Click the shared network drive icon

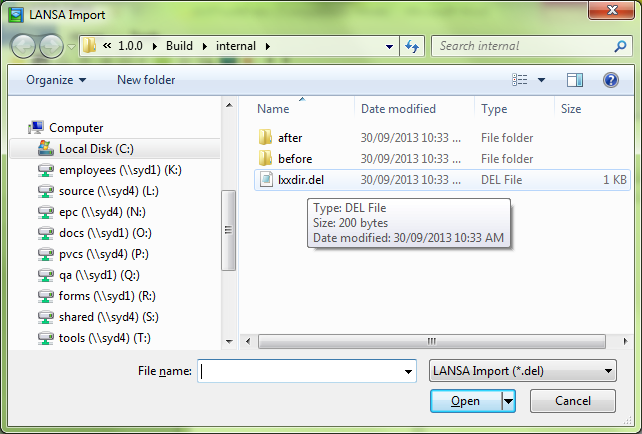46,317
